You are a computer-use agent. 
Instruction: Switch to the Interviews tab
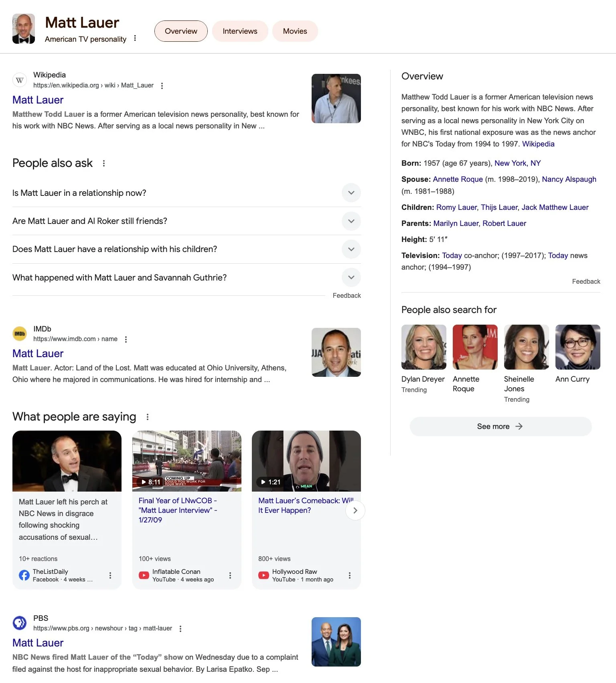click(x=240, y=31)
